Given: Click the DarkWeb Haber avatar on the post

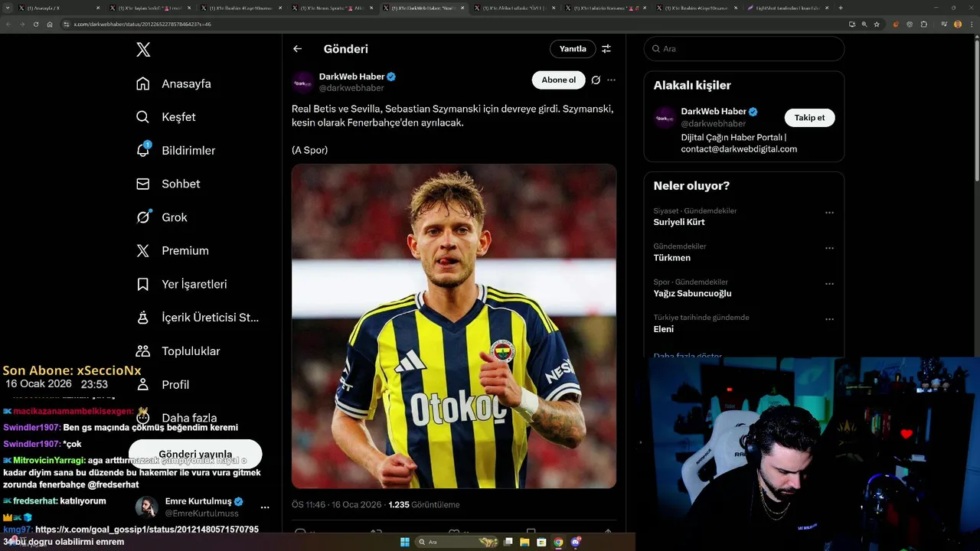Looking at the screenshot, I should click(x=303, y=82).
